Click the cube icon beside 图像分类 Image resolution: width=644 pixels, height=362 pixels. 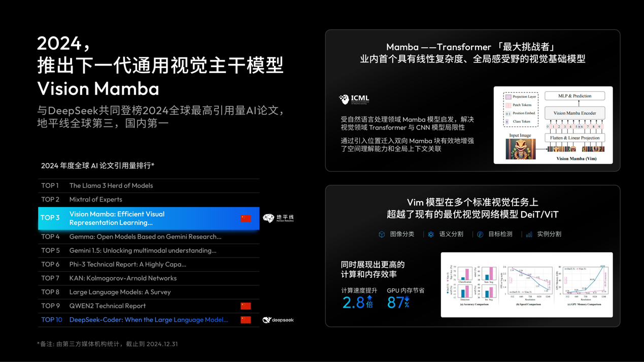point(382,235)
